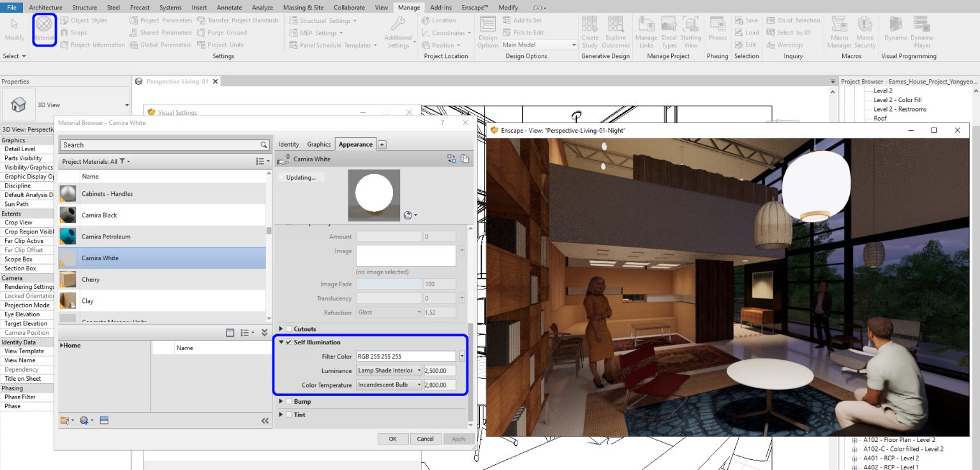Switch to the Graphics tab of Camira White

[x=318, y=144]
